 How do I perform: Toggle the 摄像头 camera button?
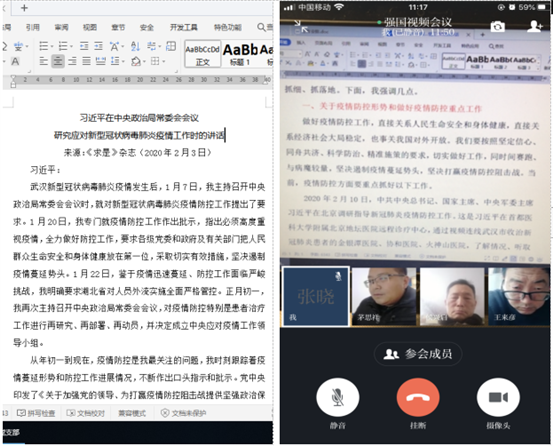(x=498, y=397)
